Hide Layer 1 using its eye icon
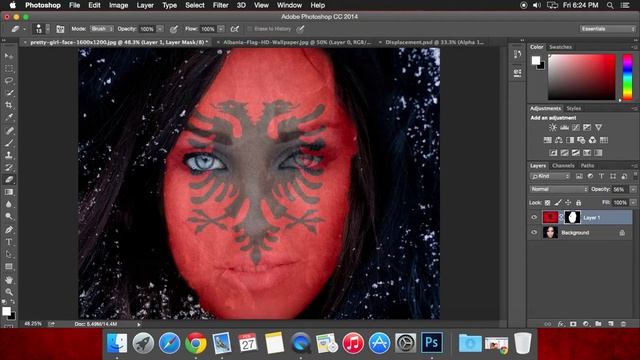640x360 pixels. 534,218
